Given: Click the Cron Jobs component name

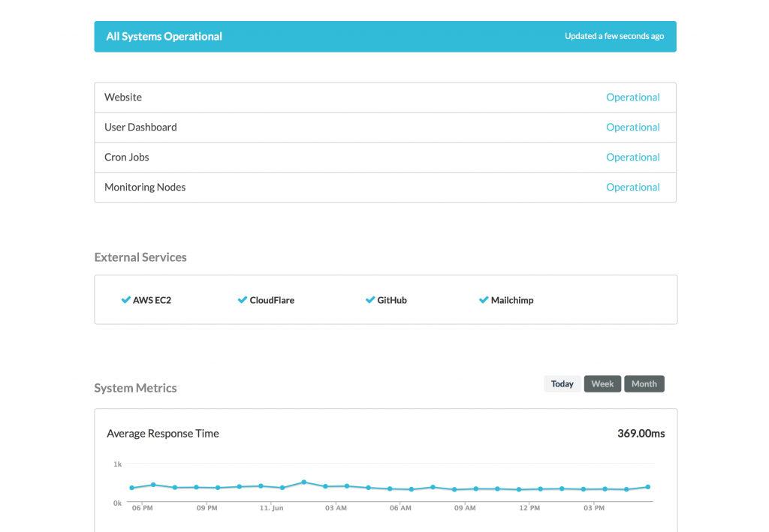Looking at the screenshot, I should 126,157.
